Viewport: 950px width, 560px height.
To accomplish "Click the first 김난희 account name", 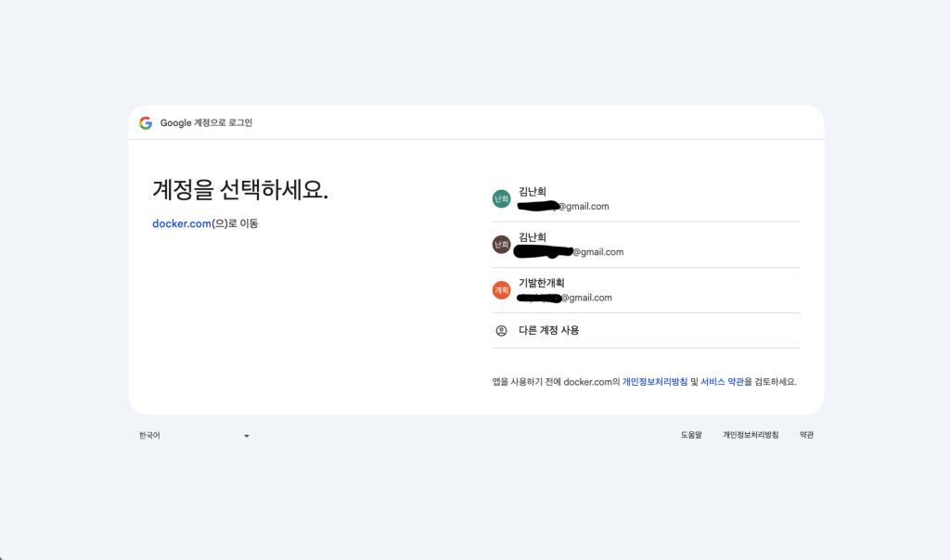I will 533,192.
